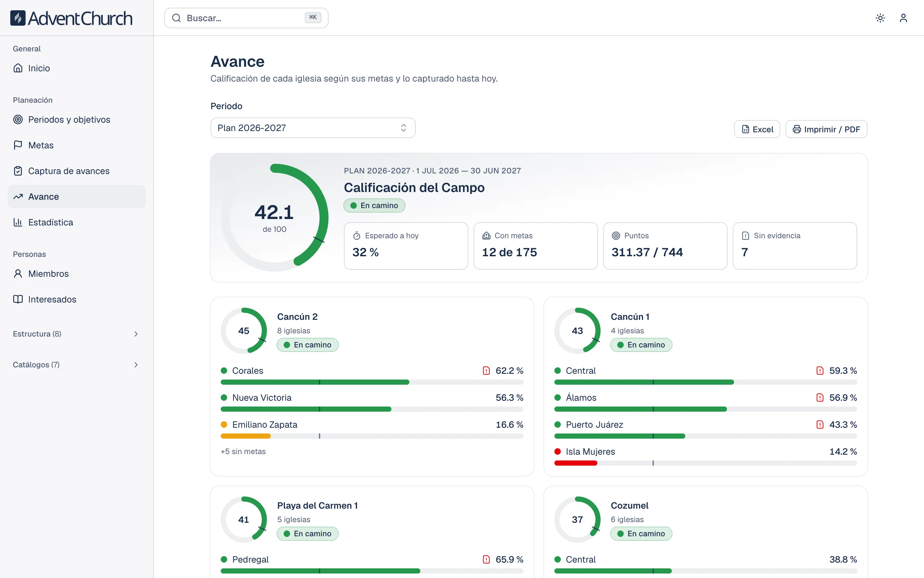Click Central 59.3 % row in Cancún 1
Screen dimensions: 924x578
point(706,375)
